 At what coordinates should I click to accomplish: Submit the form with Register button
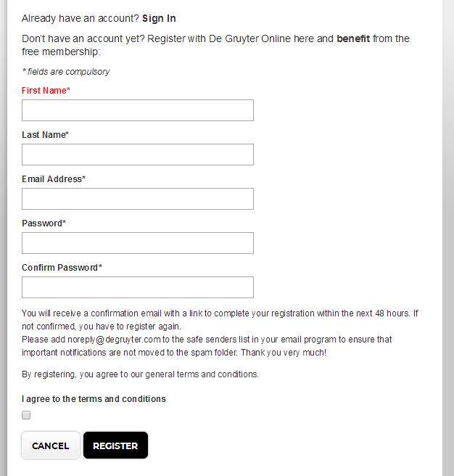[115, 446]
